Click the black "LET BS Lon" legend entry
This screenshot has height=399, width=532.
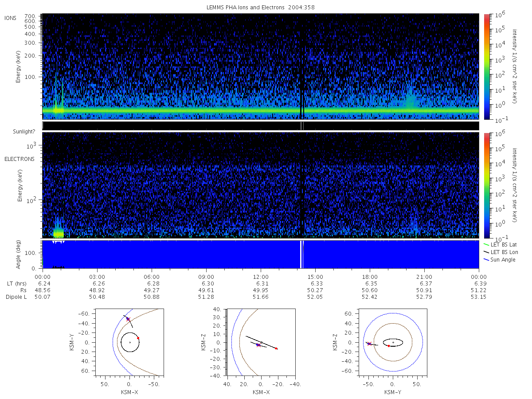coord(500,252)
